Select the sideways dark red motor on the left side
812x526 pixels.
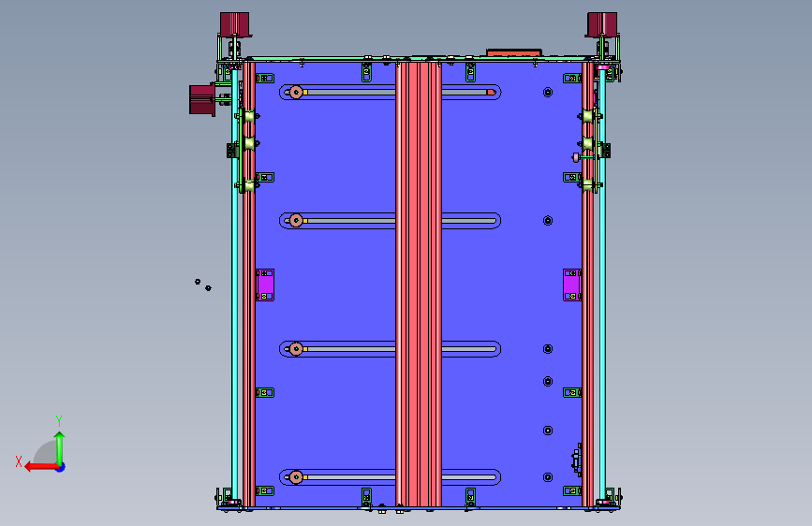pos(202,100)
